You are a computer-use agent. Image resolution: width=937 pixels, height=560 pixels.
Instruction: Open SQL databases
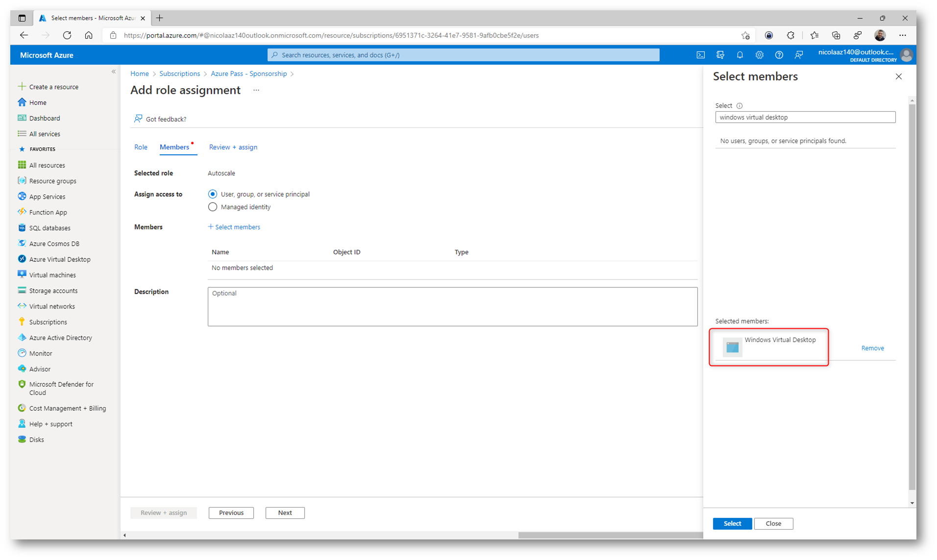[x=44, y=228]
